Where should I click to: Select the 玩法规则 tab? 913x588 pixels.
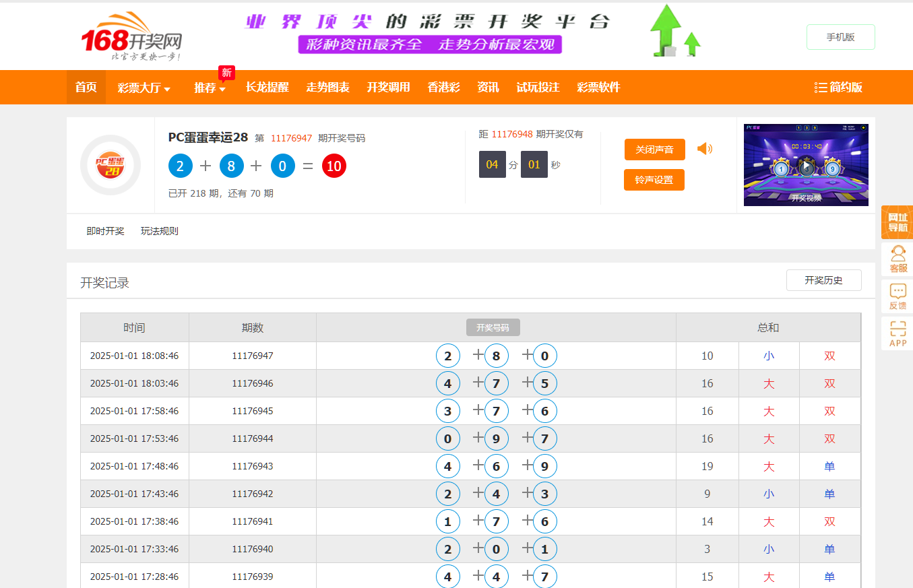click(160, 231)
